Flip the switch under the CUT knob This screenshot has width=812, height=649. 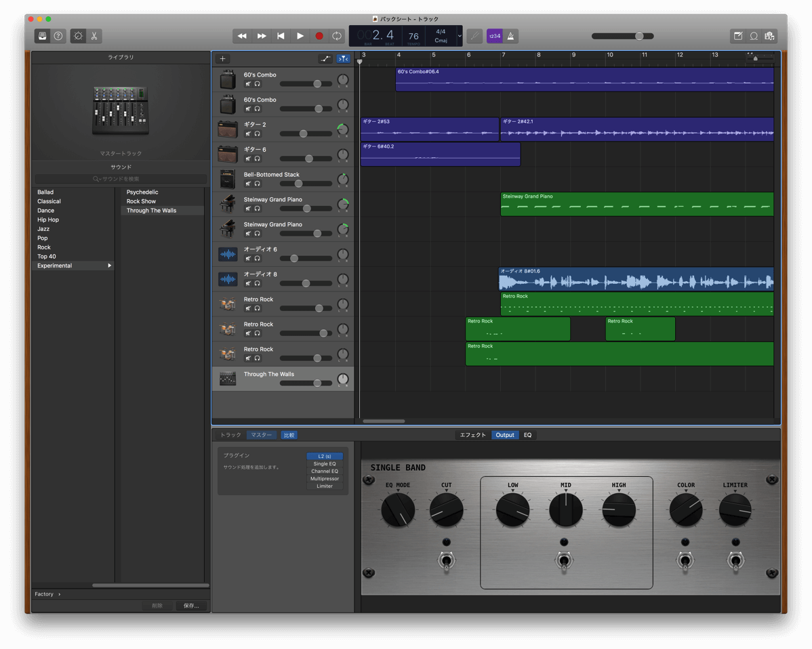[x=447, y=560]
